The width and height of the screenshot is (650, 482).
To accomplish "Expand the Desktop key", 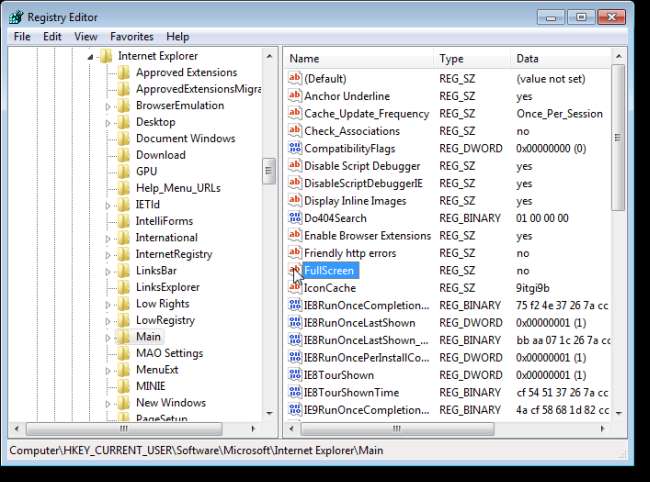I will click(108, 123).
